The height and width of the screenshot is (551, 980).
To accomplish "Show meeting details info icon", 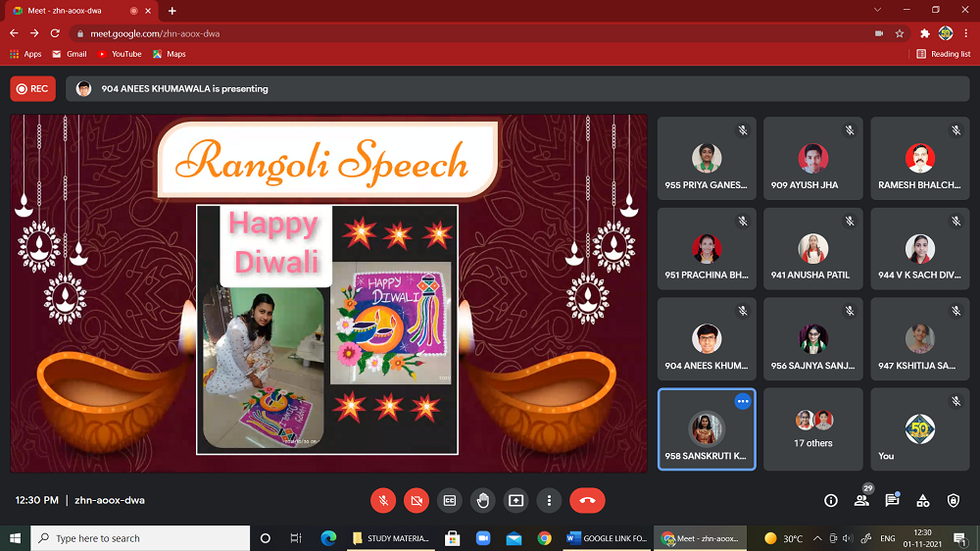I will click(831, 500).
